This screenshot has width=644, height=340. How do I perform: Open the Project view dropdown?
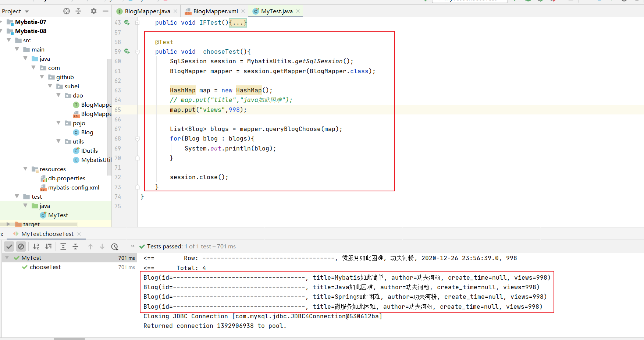tap(27, 11)
